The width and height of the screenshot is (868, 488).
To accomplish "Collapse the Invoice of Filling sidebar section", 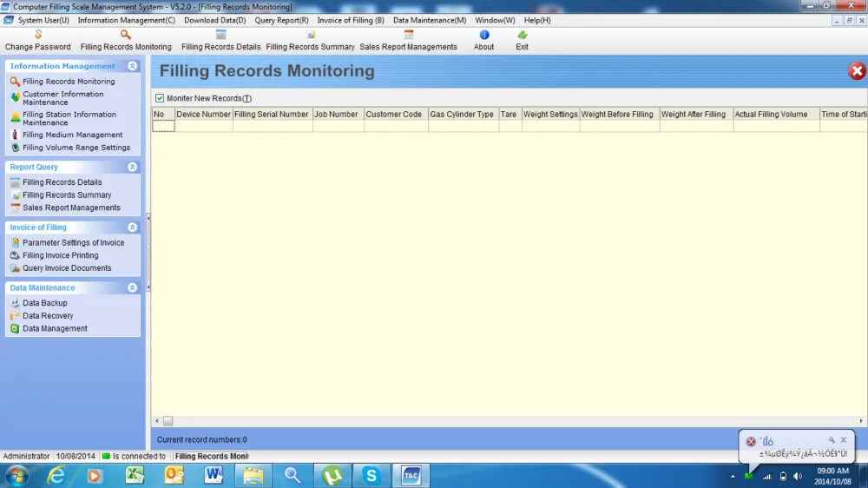I will [132, 228].
